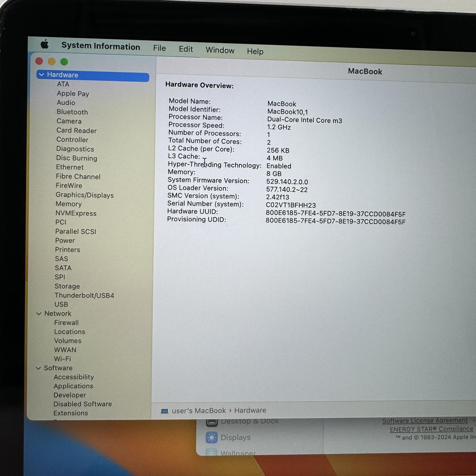Open the Edit menu
476x476 pixels.
pyautogui.click(x=186, y=49)
